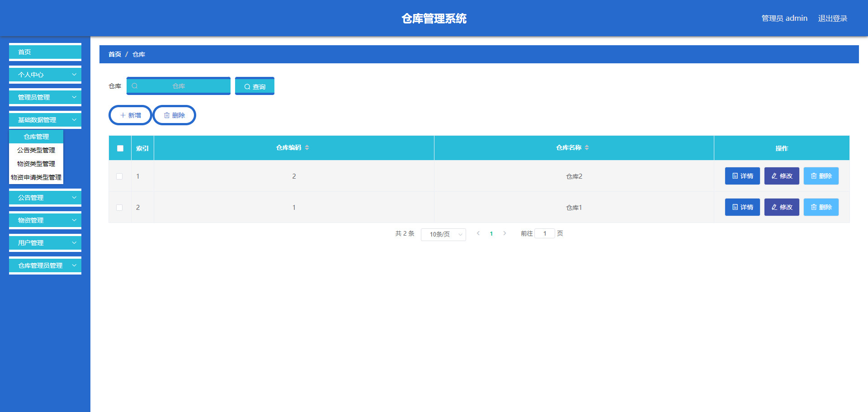
Task: Click the search magnifier icon in 仓库 field
Action: (x=135, y=86)
